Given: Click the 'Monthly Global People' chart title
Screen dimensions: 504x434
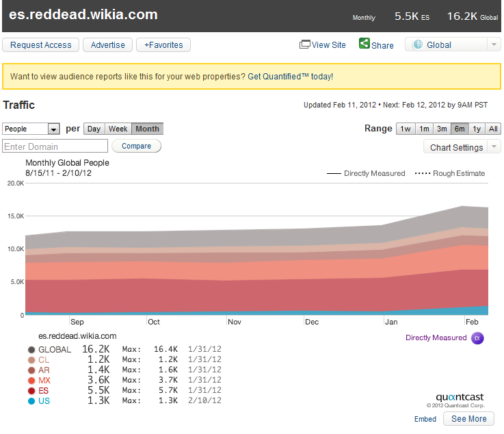Looking at the screenshot, I should click(67, 163).
